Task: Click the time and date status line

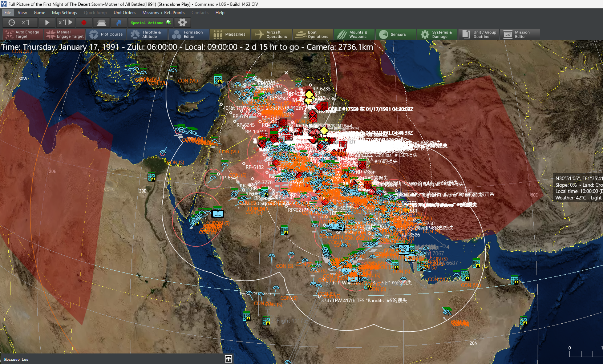Action: pyautogui.click(x=187, y=47)
